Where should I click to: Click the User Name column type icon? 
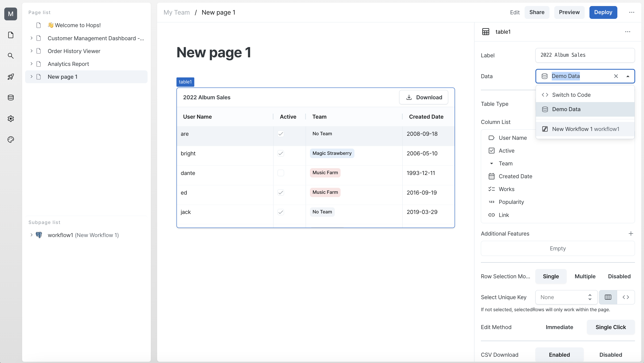pos(491,138)
